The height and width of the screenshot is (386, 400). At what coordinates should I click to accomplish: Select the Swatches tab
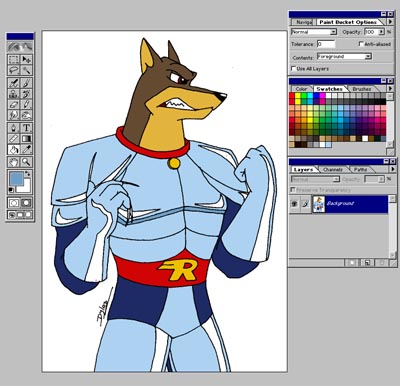[x=329, y=89]
